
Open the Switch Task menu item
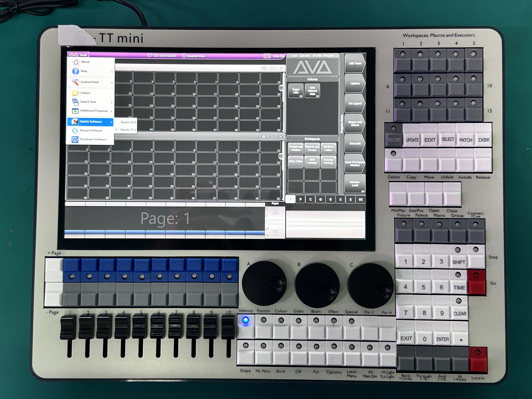coord(88,102)
